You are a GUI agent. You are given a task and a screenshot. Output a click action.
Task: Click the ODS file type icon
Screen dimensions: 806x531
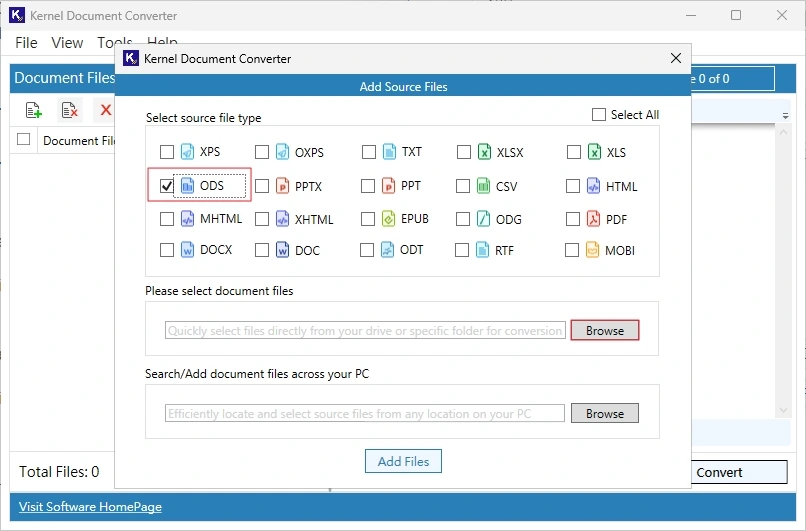pos(188,186)
